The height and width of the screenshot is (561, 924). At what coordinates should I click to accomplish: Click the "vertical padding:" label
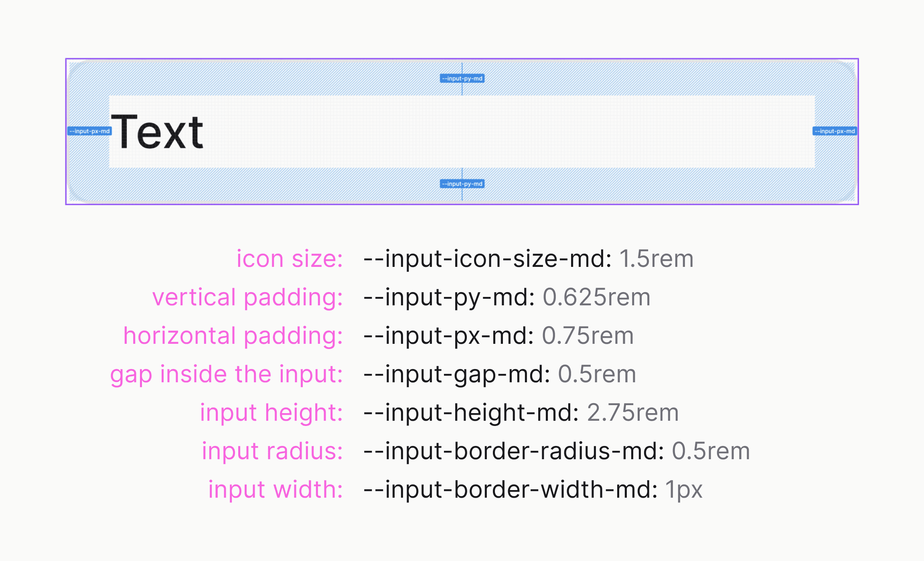tap(247, 297)
